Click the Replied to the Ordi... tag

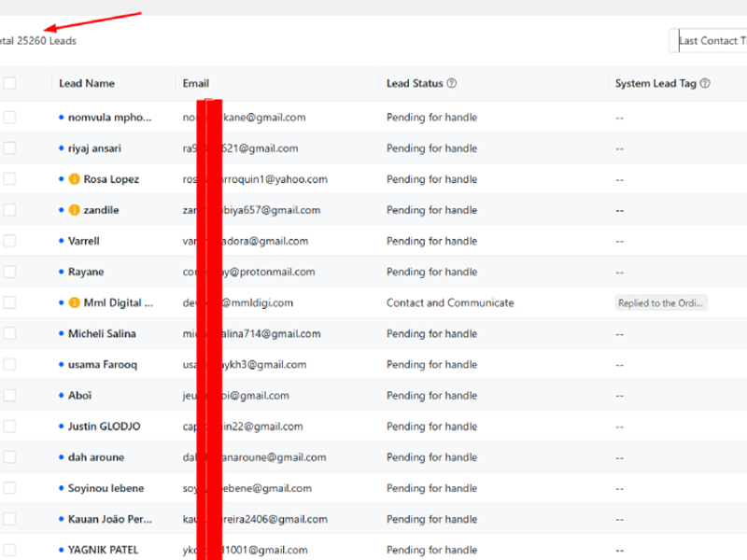click(x=661, y=302)
